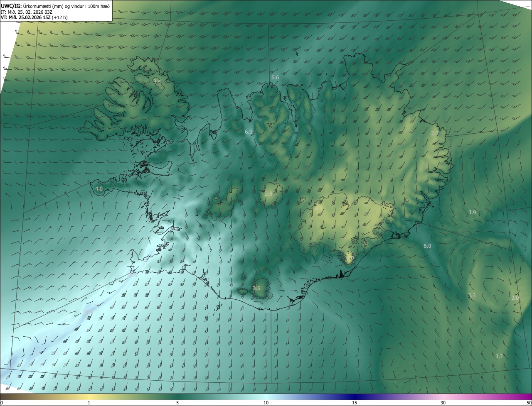Click the 3.0 value near the right edge

coord(515,298)
